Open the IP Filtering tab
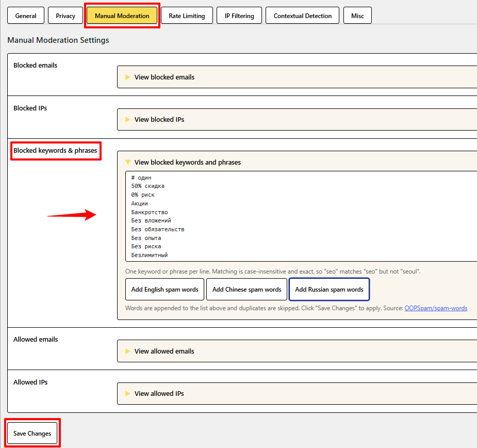 tap(239, 15)
